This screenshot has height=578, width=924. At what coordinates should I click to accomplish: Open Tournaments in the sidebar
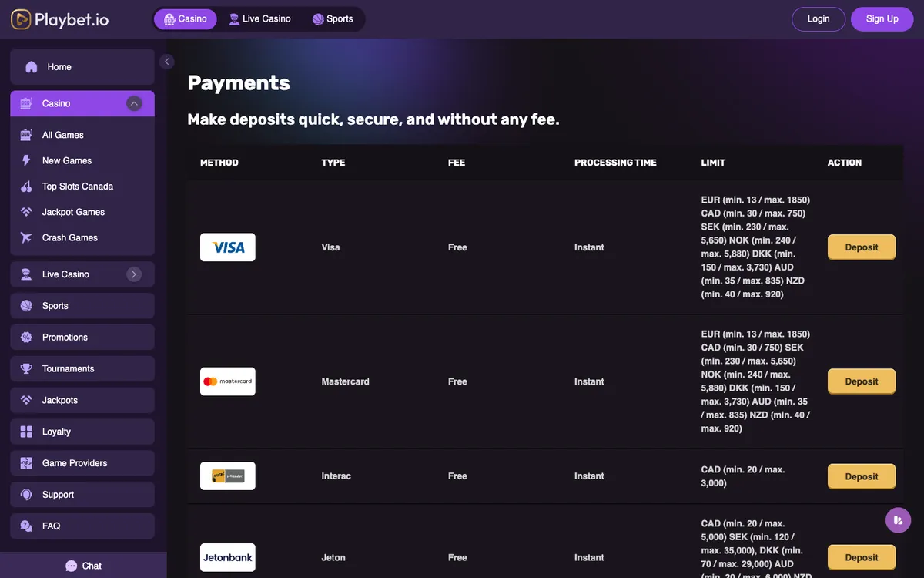click(x=82, y=369)
